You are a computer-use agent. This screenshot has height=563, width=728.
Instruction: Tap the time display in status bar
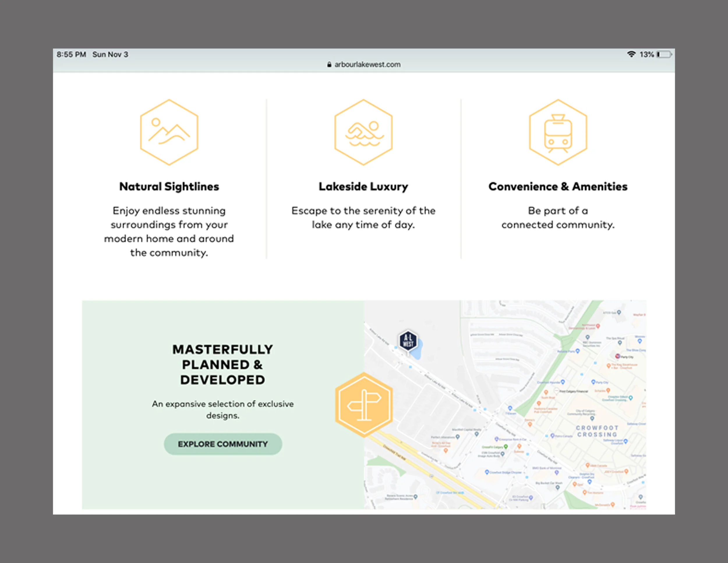(71, 54)
